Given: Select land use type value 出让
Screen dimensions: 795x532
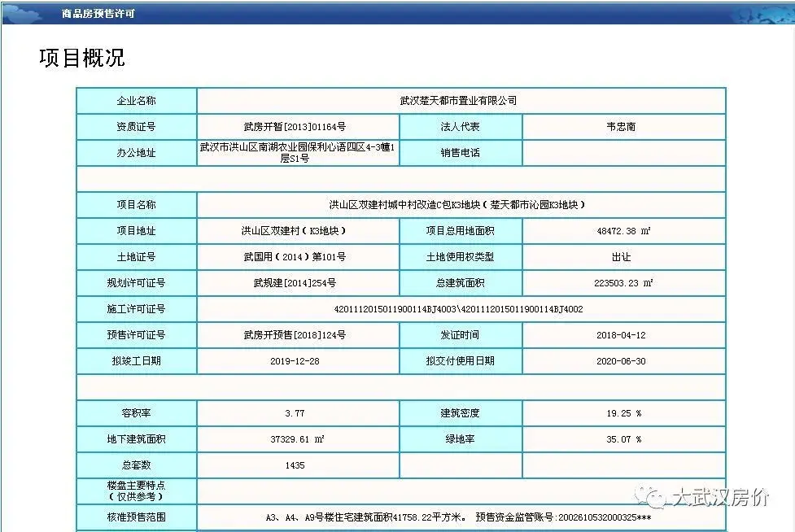Looking at the screenshot, I should click(621, 257).
